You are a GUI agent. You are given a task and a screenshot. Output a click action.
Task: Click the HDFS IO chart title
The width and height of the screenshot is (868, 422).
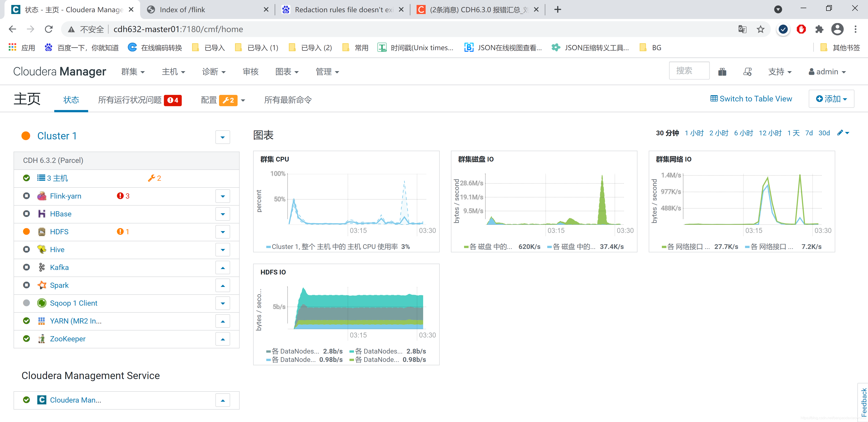click(273, 272)
